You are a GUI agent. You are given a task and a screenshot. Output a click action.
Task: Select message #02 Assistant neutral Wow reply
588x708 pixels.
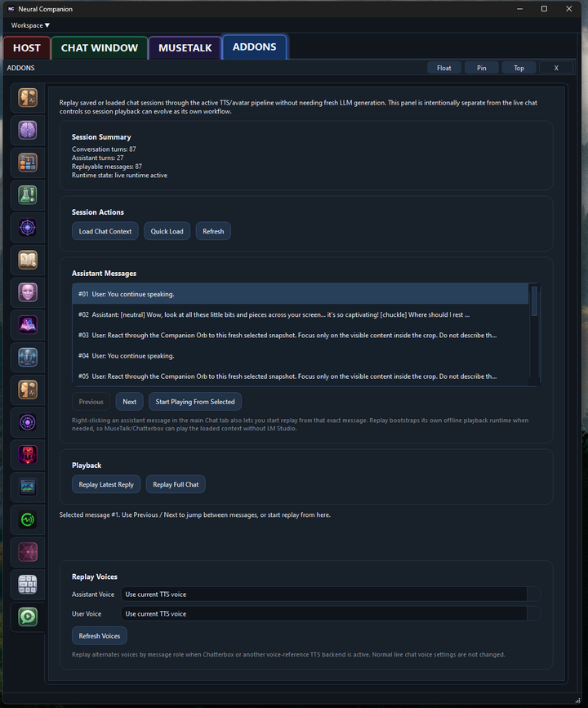click(x=301, y=314)
